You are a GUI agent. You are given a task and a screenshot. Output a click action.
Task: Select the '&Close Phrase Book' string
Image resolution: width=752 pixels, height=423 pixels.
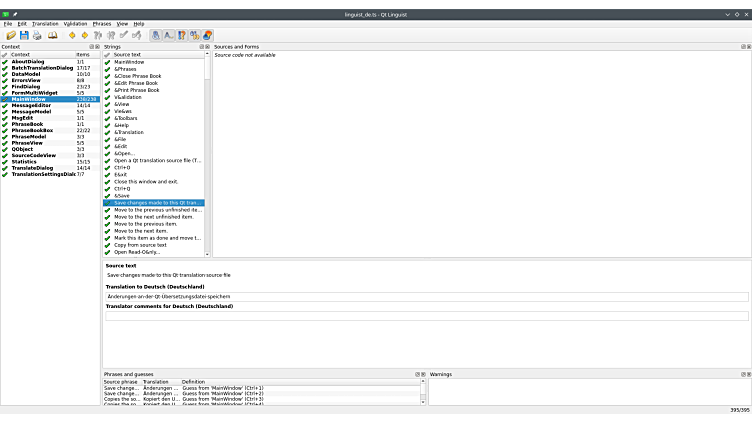tap(137, 76)
